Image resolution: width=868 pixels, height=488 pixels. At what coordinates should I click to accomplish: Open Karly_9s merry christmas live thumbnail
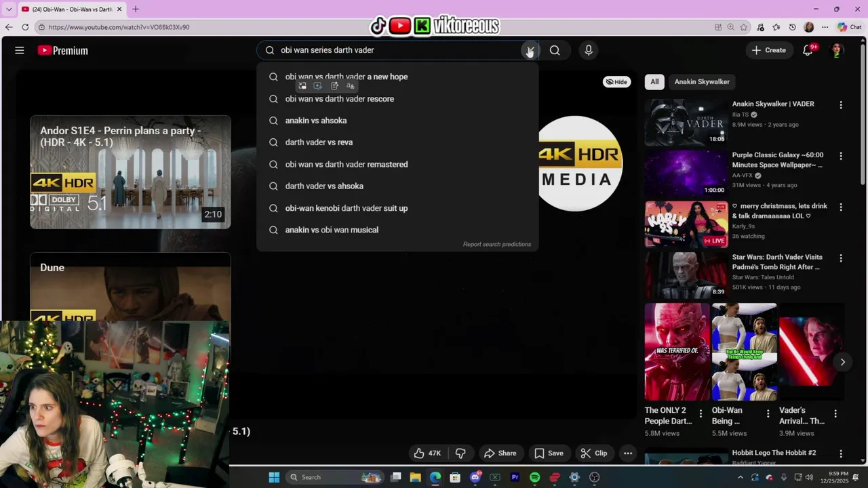point(686,224)
